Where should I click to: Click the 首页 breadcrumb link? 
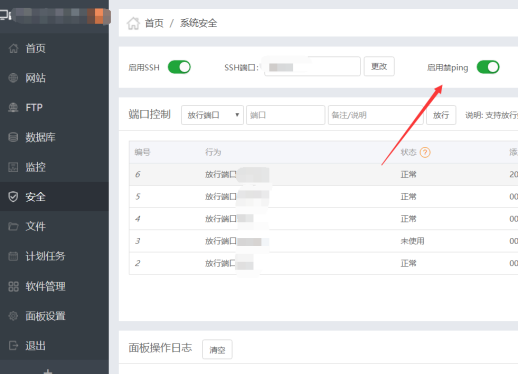[154, 23]
